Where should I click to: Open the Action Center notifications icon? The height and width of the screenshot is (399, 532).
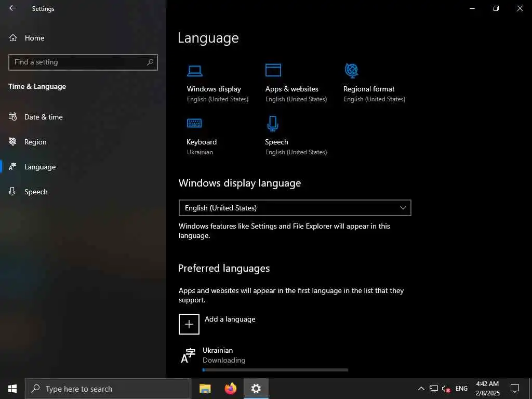click(x=515, y=389)
